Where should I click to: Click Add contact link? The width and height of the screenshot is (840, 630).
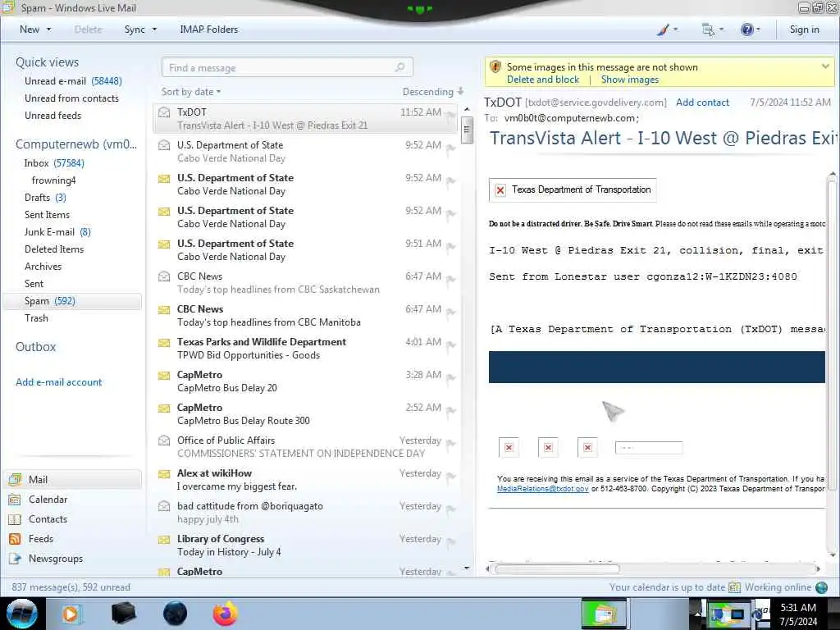(702, 103)
